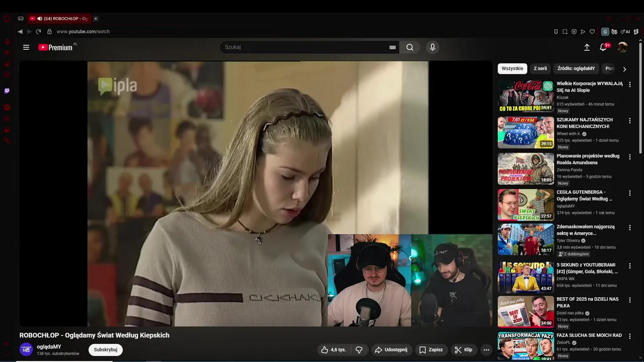Open the ad blocker shield icon
Screen dimensions: 644x362
click(x=574, y=32)
